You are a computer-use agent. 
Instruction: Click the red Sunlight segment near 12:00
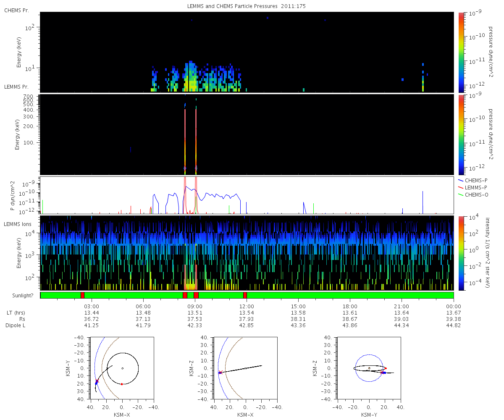tap(245, 295)
